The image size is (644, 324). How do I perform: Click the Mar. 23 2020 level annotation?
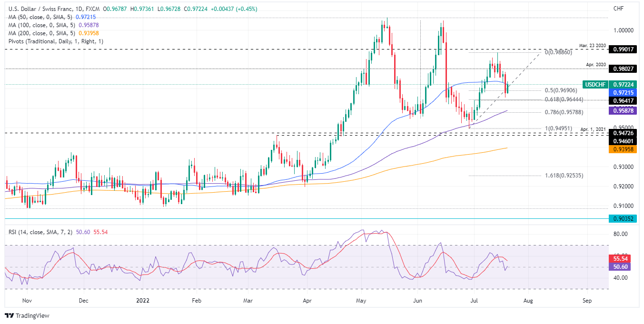click(x=592, y=45)
